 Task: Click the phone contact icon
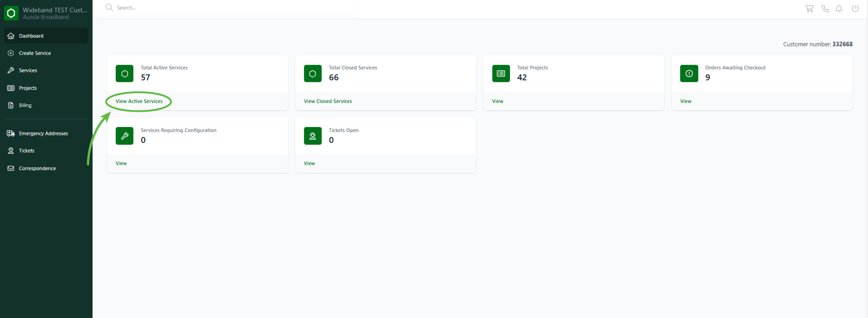tap(825, 8)
